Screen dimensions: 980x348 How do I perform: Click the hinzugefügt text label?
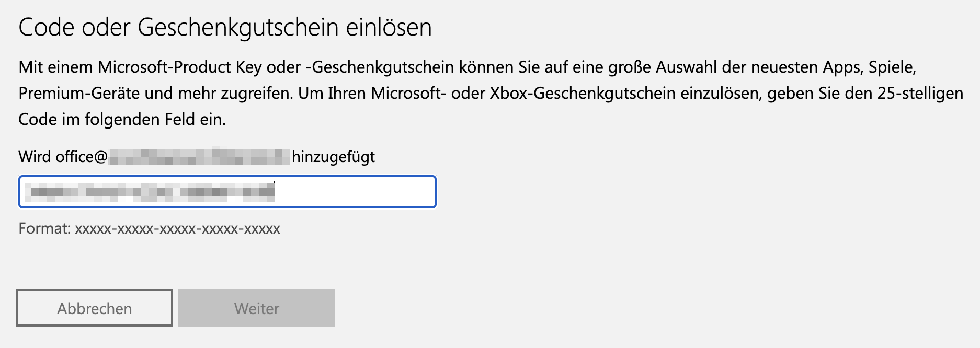(x=334, y=156)
